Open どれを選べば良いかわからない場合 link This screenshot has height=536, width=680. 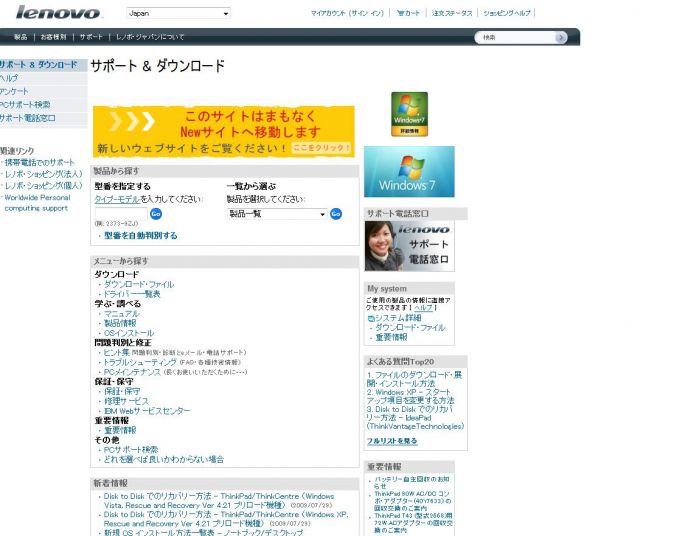pyautogui.click(x=164, y=459)
